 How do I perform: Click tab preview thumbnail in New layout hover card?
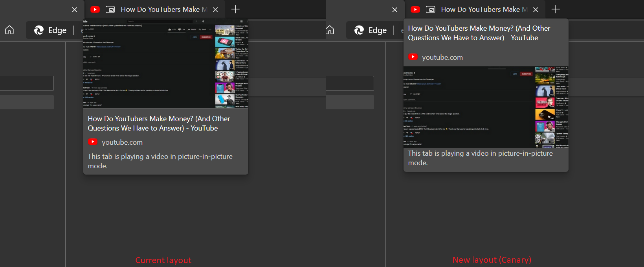(486, 107)
